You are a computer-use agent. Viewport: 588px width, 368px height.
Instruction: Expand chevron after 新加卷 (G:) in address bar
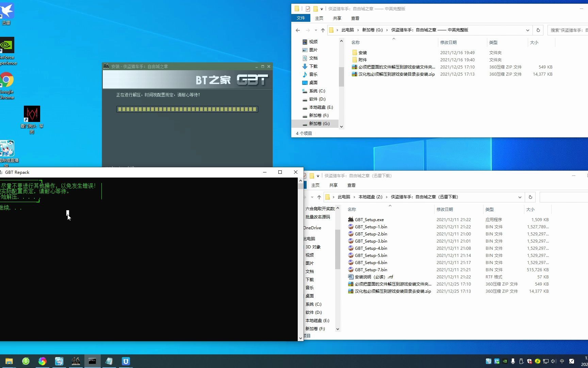click(x=387, y=30)
